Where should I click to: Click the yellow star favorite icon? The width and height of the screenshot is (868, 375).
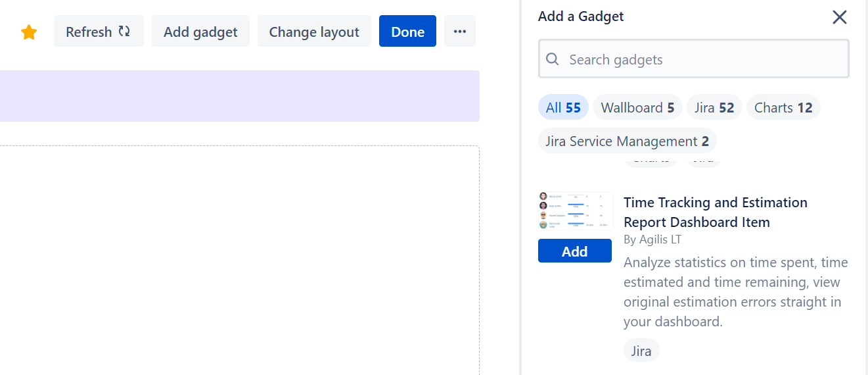click(29, 32)
